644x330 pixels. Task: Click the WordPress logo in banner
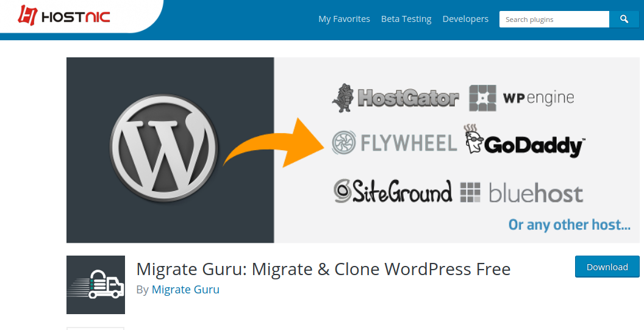[x=164, y=148]
